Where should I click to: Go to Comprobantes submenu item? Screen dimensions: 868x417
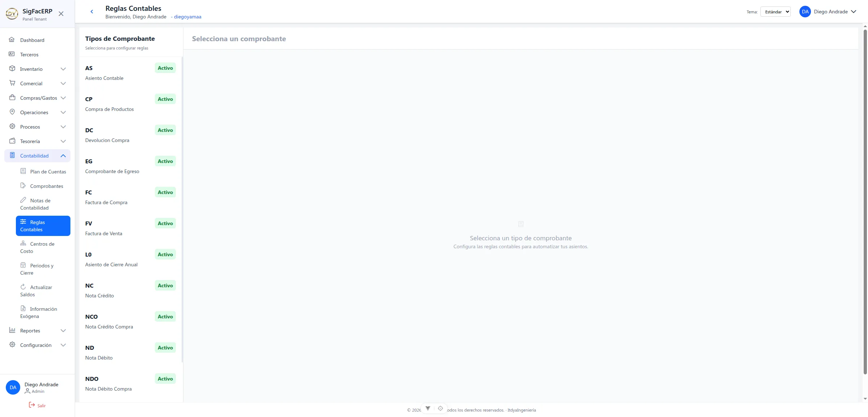43,186
